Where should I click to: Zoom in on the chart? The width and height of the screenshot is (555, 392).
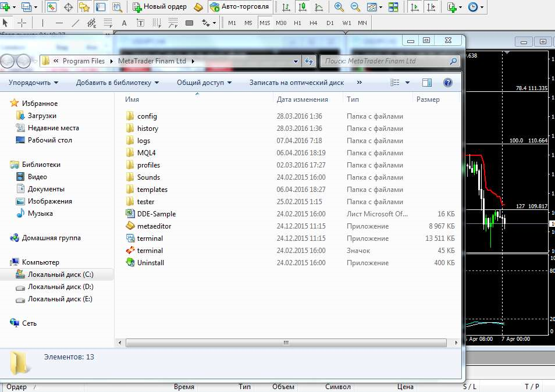pos(339,6)
